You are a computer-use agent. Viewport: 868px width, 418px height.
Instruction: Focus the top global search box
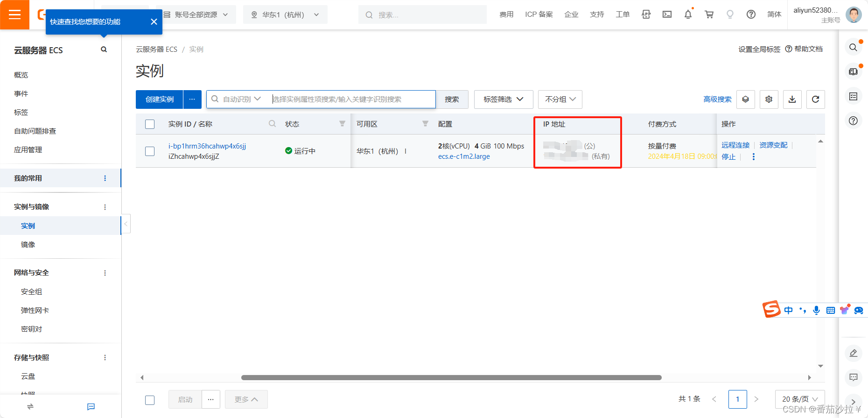pyautogui.click(x=422, y=14)
